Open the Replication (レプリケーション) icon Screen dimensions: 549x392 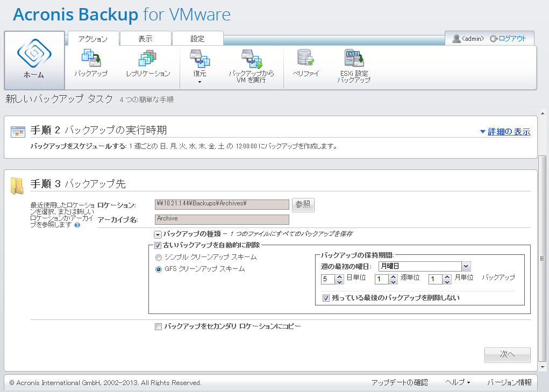[x=148, y=58]
